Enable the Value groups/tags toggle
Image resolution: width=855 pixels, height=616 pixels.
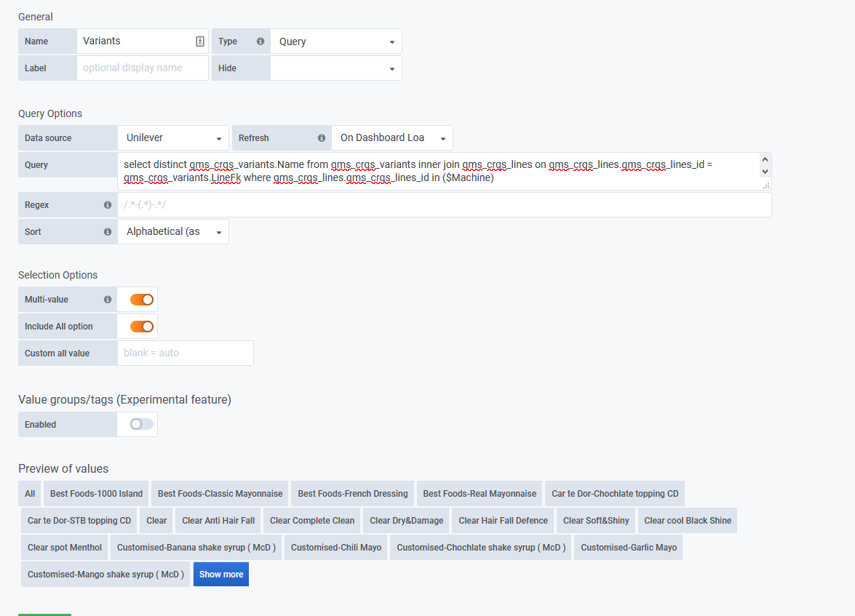pyautogui.click(x=137, y=424)
